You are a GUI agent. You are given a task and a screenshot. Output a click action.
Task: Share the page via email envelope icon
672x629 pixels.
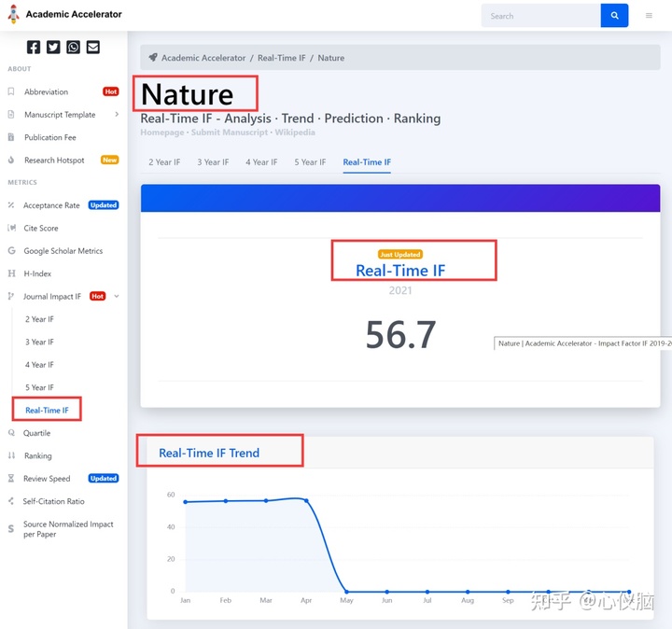click(93, 48)
